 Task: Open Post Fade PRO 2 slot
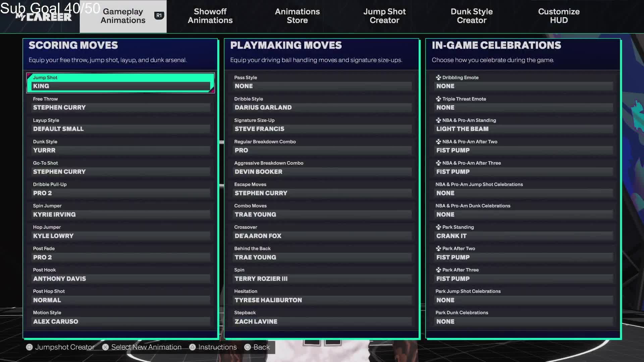120,254
